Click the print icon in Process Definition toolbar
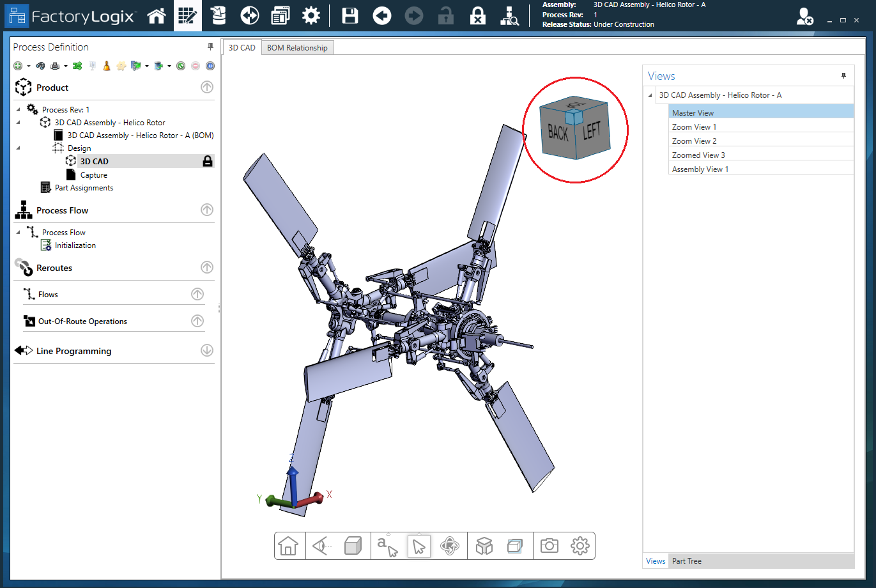Image resolution: width=876 pixels, height=588 pixels. coord(56,66)
